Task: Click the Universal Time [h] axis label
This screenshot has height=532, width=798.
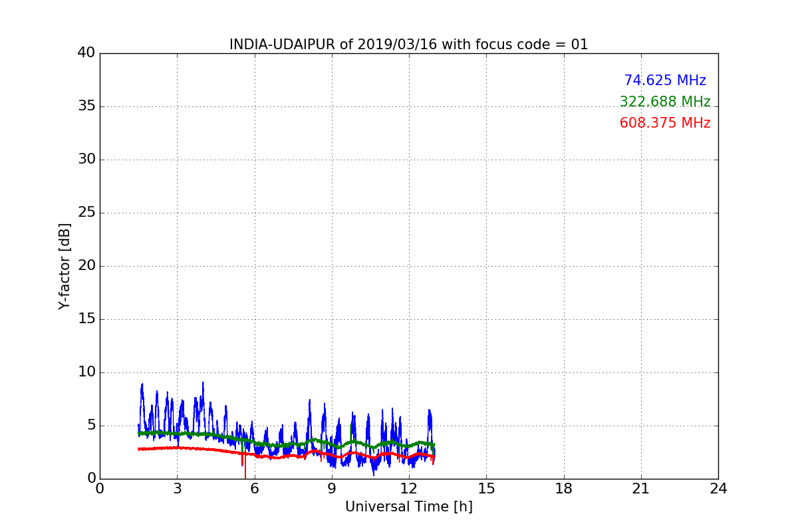Action: click(408, 507)
